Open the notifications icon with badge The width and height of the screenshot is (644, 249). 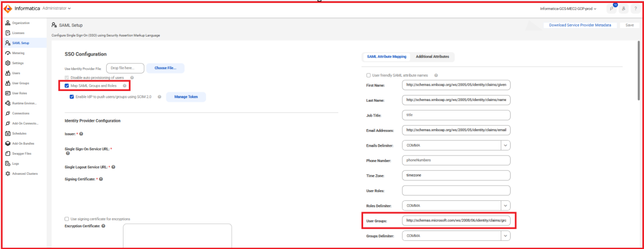pos(611,8)
